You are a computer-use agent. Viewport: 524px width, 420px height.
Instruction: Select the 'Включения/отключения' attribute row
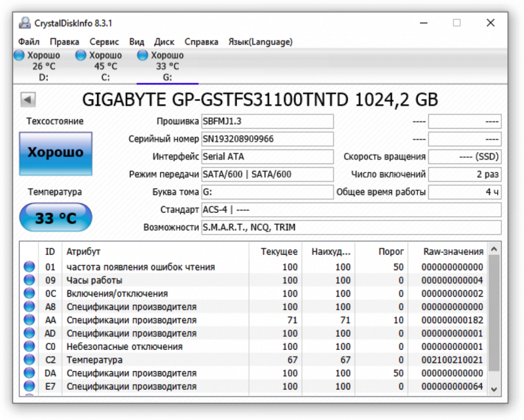point(254,294)
